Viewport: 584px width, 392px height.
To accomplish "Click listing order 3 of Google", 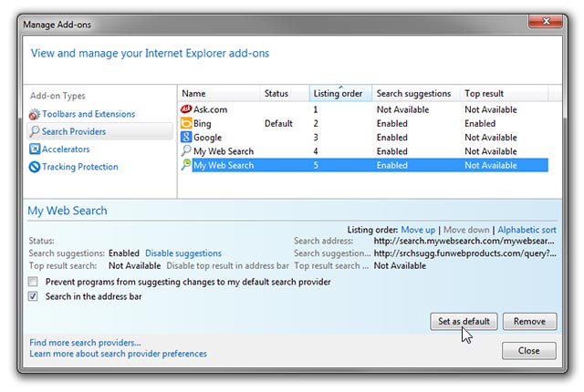I will (316, 138).
